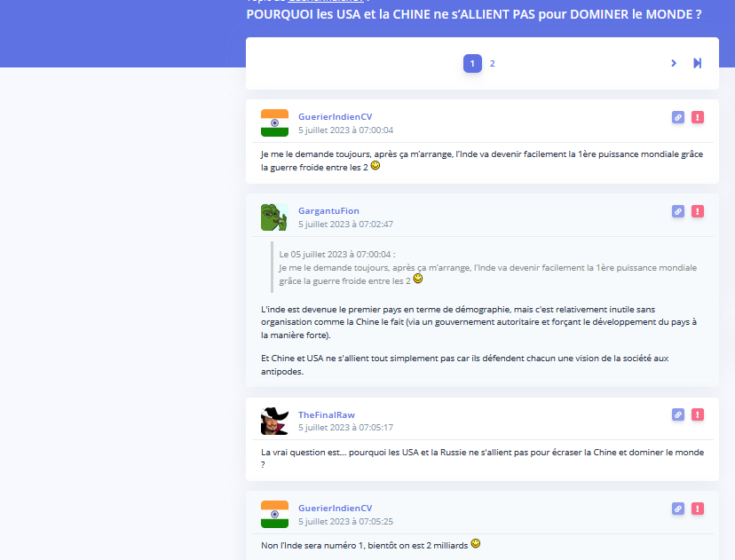This screenshot has width=735, height=560.
Task: Report the TheFinalRaw post
Action: 698,414
